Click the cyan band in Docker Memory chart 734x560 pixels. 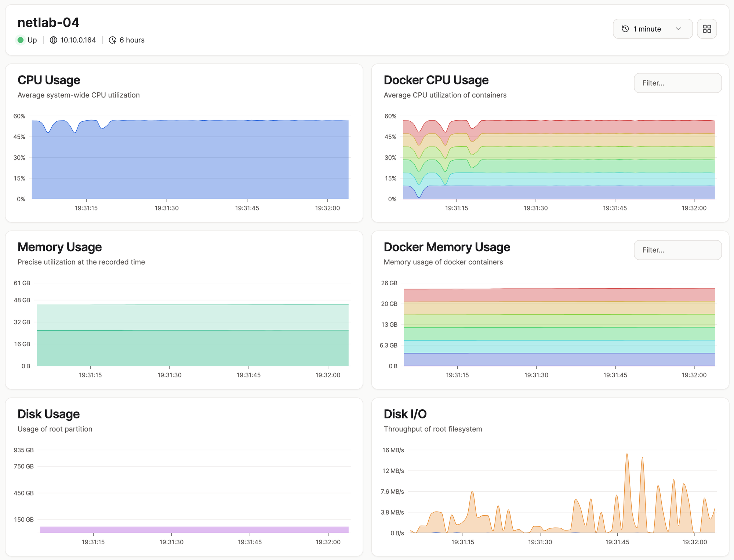click(x=559, y=347)
